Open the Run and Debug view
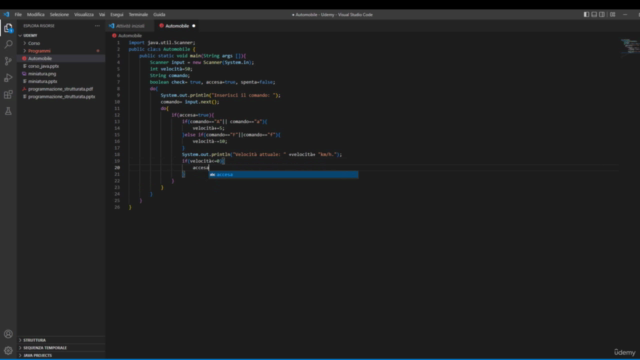The height and width of the screenshot is (360, 640). pos(8,78)
